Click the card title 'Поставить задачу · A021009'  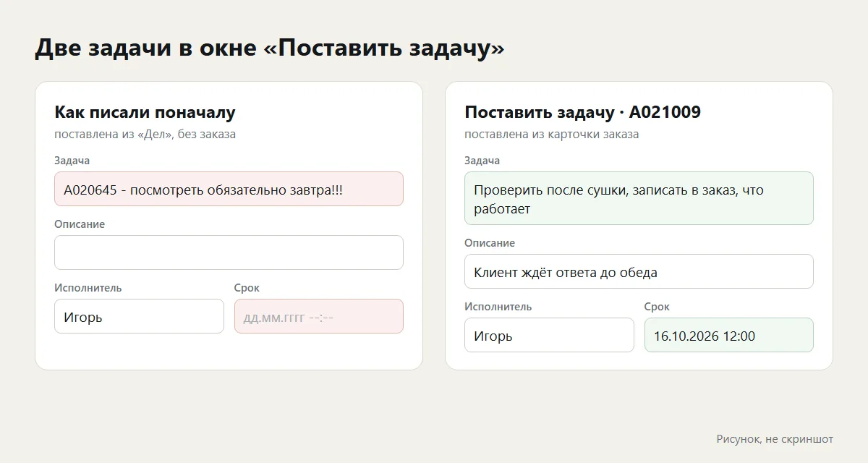[x=582, y=112]
